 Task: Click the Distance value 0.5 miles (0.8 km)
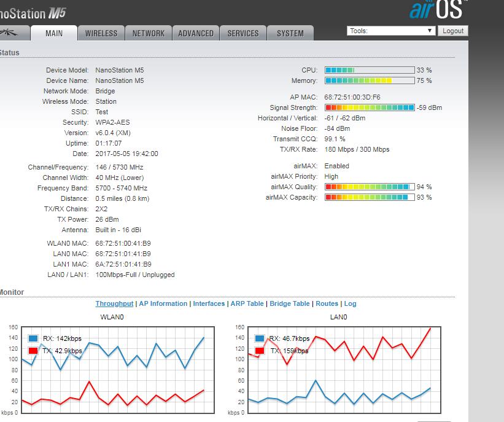[x=122, y=198]
